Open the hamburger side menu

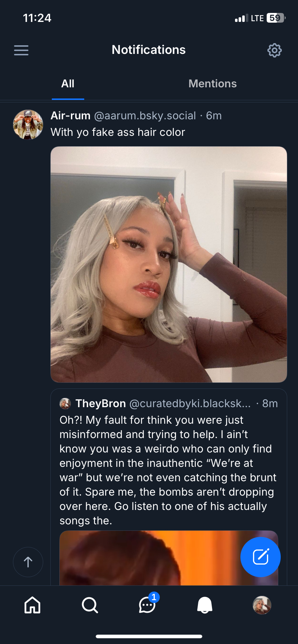coord(21,50)
